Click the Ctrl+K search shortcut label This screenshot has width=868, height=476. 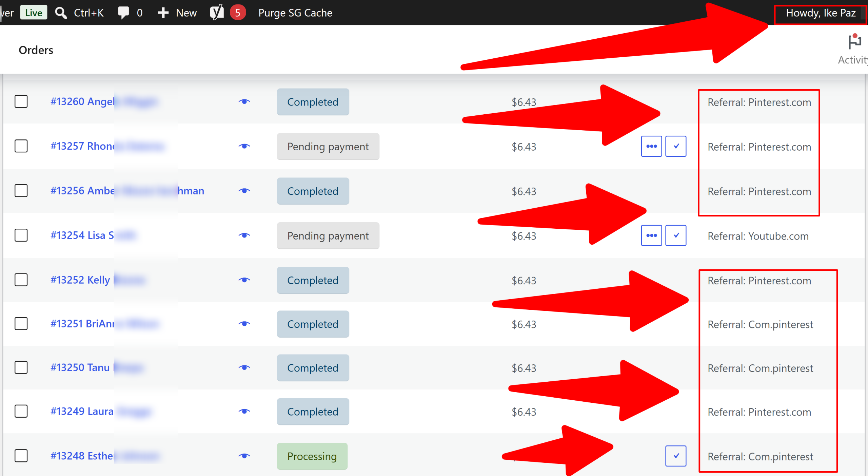(x=89, y=13)
